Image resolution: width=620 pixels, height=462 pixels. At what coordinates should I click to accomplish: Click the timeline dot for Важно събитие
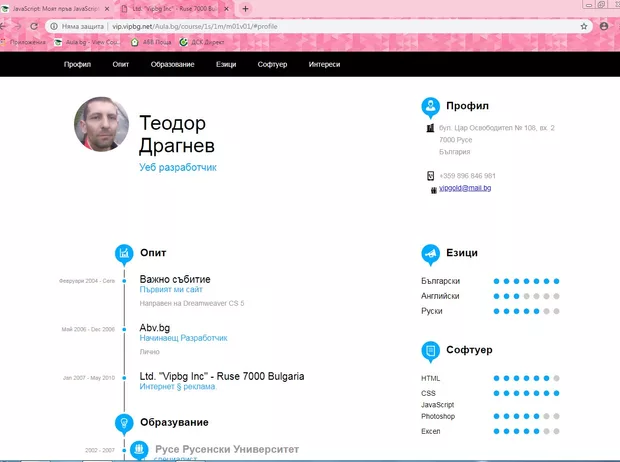(x=124, y=281)
